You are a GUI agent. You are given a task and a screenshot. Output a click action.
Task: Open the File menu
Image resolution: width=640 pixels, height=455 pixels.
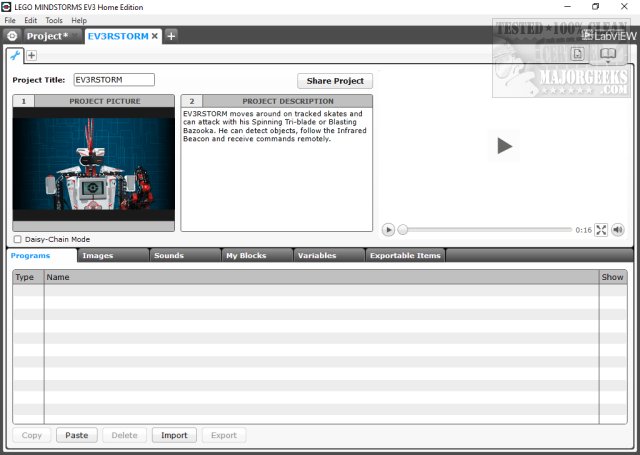pos(10,20)
